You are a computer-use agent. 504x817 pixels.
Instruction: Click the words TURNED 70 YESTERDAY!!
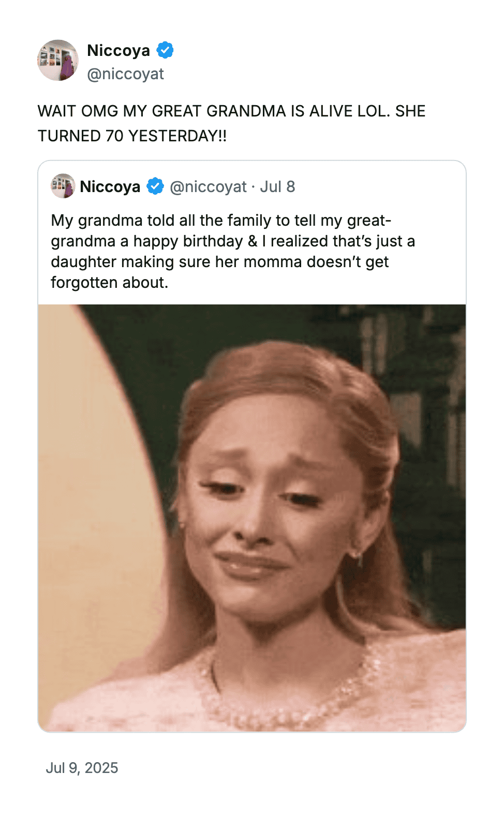(132, 136)
